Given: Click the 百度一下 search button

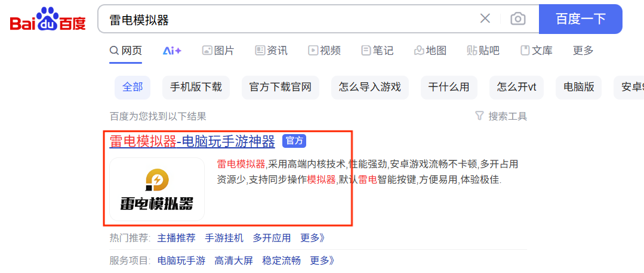Looking at the screenshot, I should 580,19.
